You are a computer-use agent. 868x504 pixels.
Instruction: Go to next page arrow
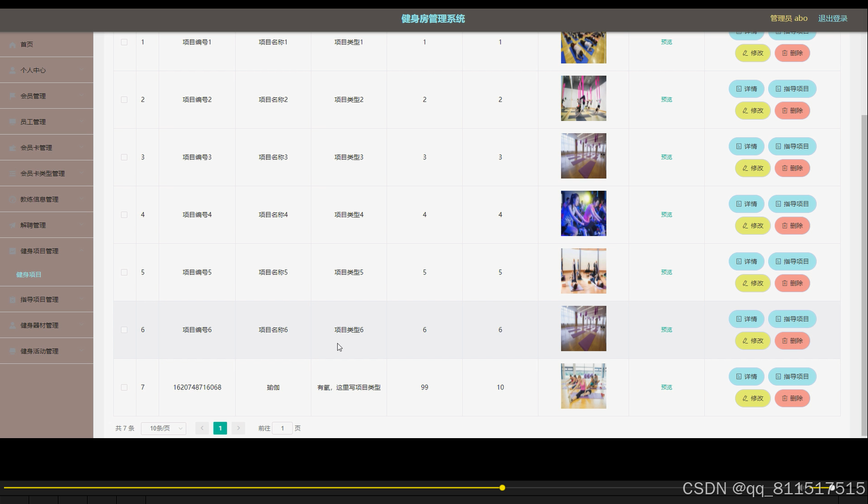pyautogui.click(x=239, y=428)
